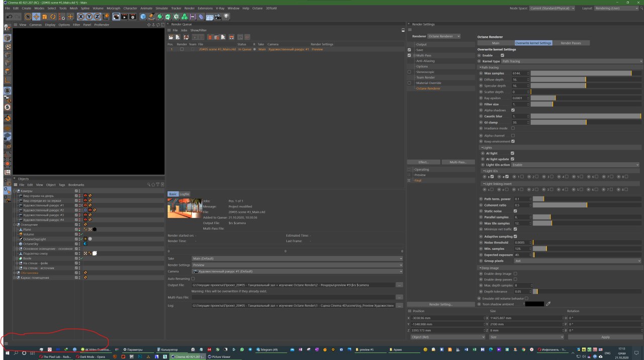Toggle the Material Override checkbox
This screenshot has height=360, width=644.
tap(409, 83)
